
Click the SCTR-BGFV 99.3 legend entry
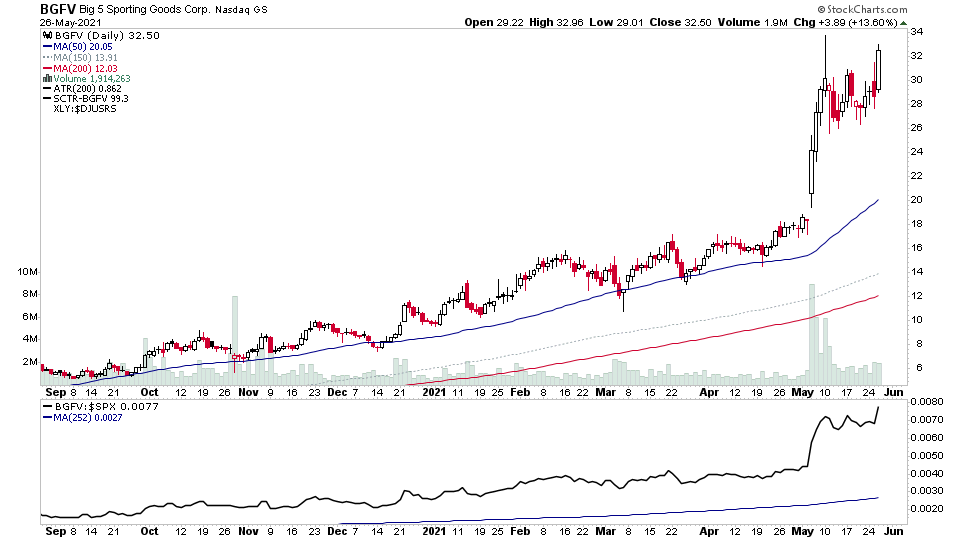[x=91, y=99]
